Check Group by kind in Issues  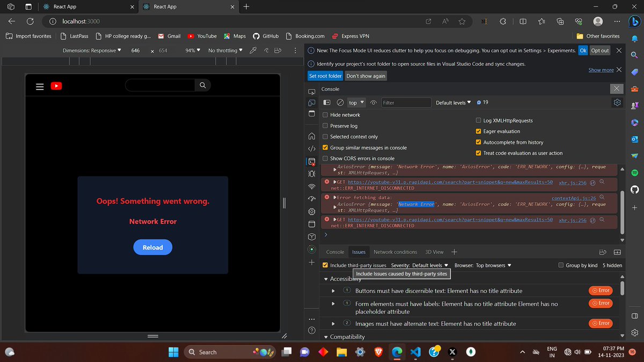click(x=561, y=265)
